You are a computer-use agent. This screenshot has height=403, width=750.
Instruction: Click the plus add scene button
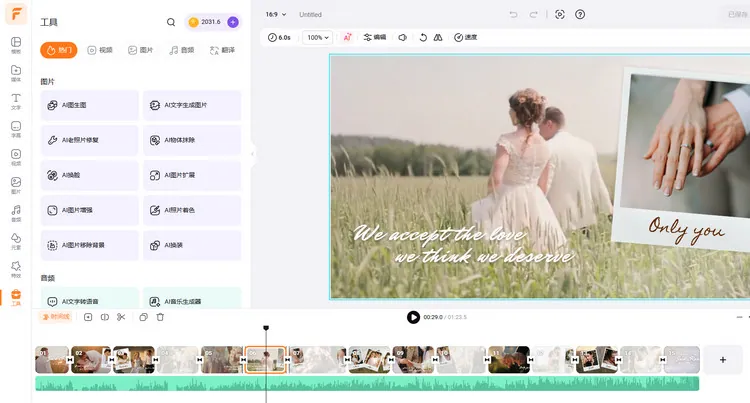[723, 360]
